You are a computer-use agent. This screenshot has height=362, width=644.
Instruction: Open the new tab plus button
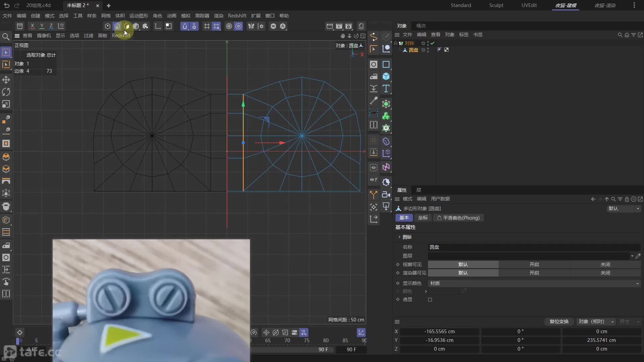coord(108,6)
